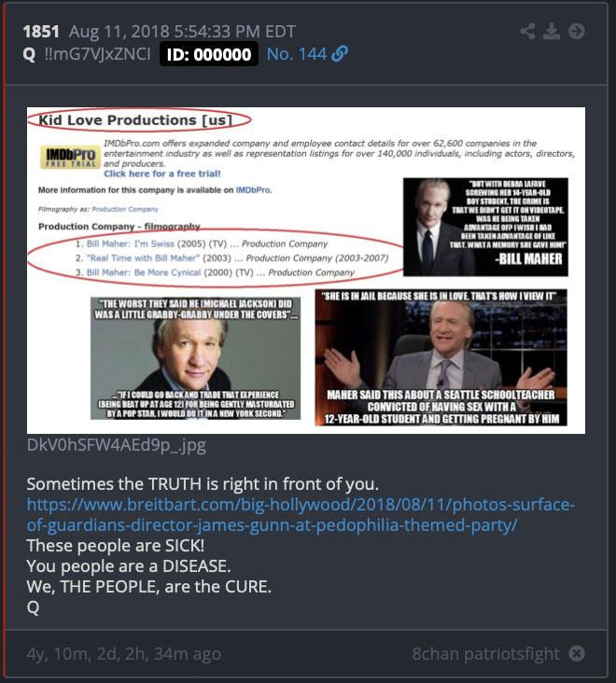The height and width of the screenshot is (683, 616).
Task: Click the right arrow circle icon
Action: 577,31
